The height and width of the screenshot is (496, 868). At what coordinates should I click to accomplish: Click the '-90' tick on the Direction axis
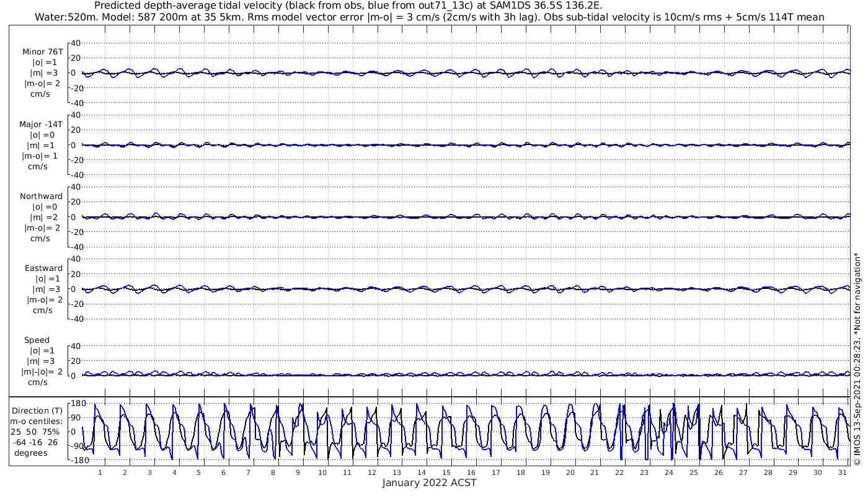point(77,446)
